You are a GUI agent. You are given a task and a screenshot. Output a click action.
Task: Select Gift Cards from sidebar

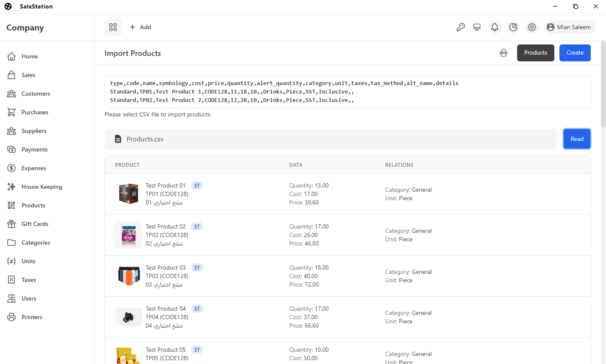[x=35, y=224]
